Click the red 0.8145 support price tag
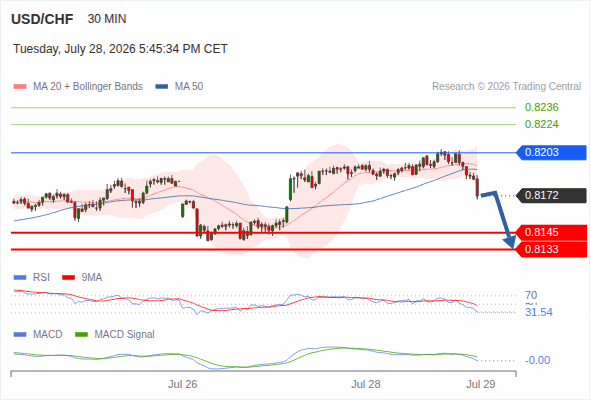590x400 pixels. (x=551, y=233)
